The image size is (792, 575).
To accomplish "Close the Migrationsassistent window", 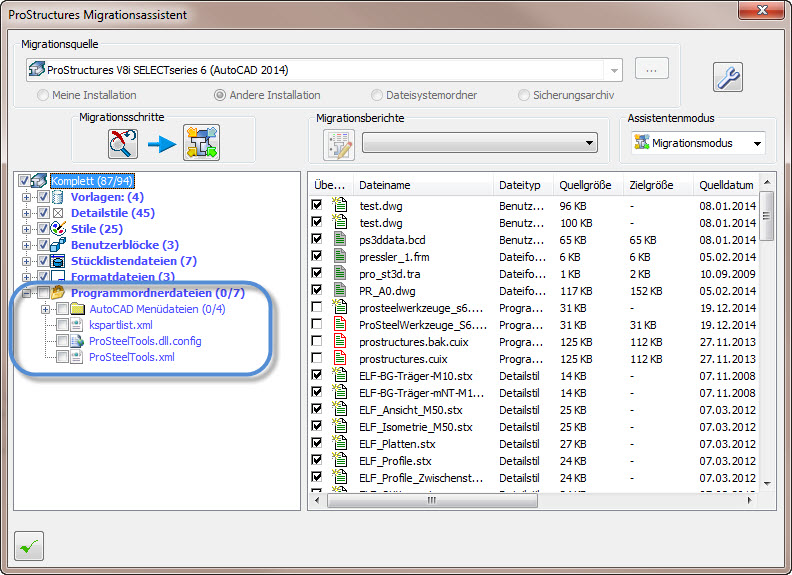I will point(762,10).
